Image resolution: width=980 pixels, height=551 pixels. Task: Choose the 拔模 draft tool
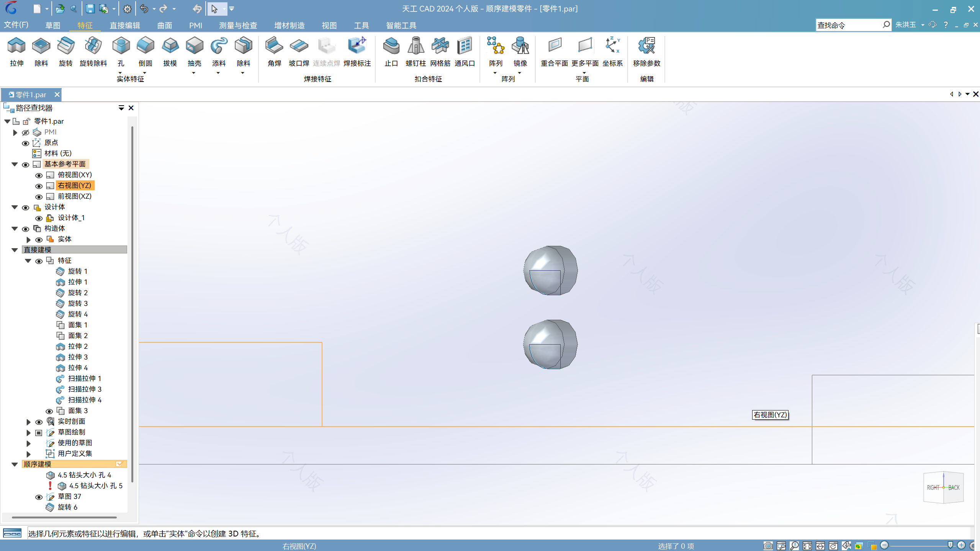pos(170,52)
